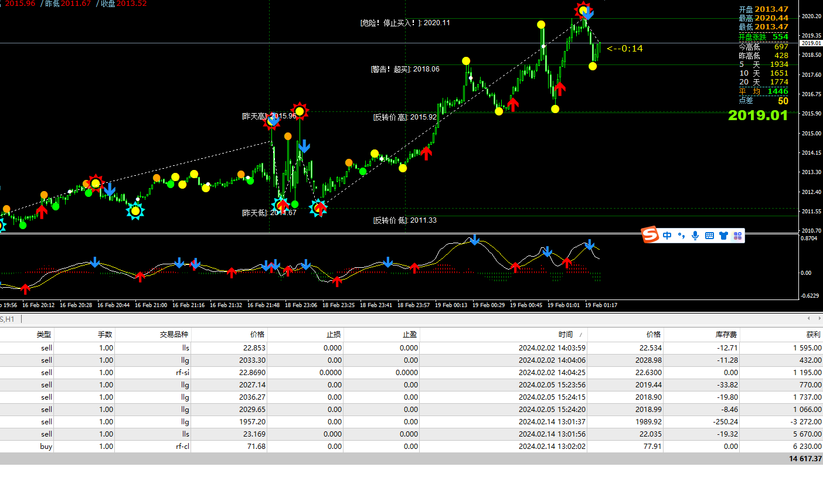Click the current price tag 2019.01 on price scale

[811, 43]
